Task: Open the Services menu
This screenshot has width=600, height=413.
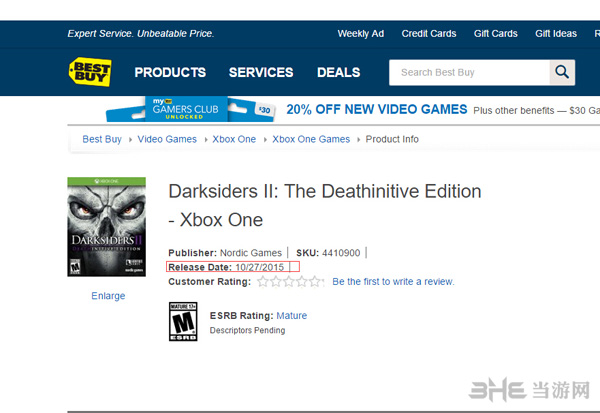Action: tap(261, 72)
